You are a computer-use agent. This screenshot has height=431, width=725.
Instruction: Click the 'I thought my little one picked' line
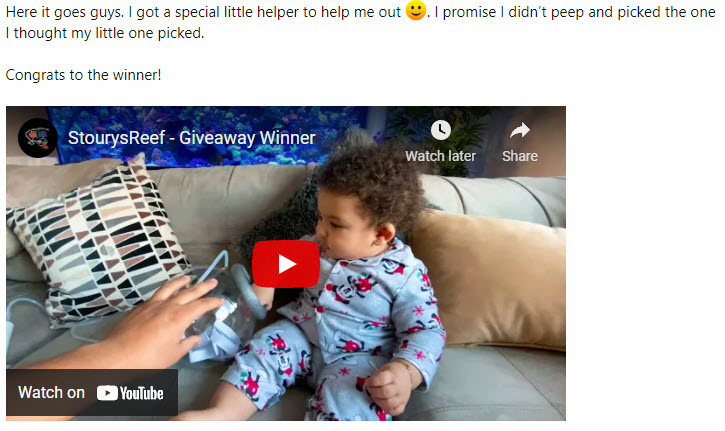click(x=104, y=33)
